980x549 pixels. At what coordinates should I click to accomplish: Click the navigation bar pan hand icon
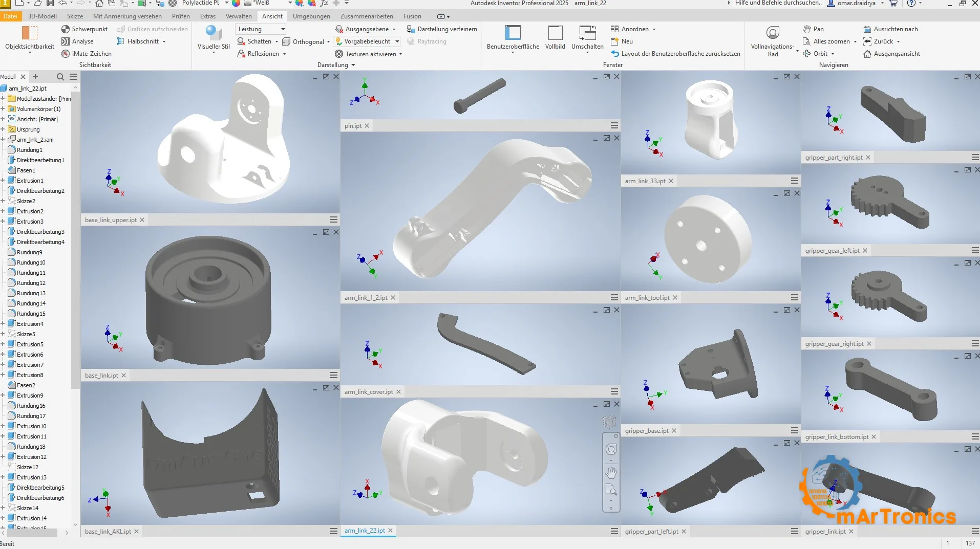pyautogui.click(x=611, y=472)
